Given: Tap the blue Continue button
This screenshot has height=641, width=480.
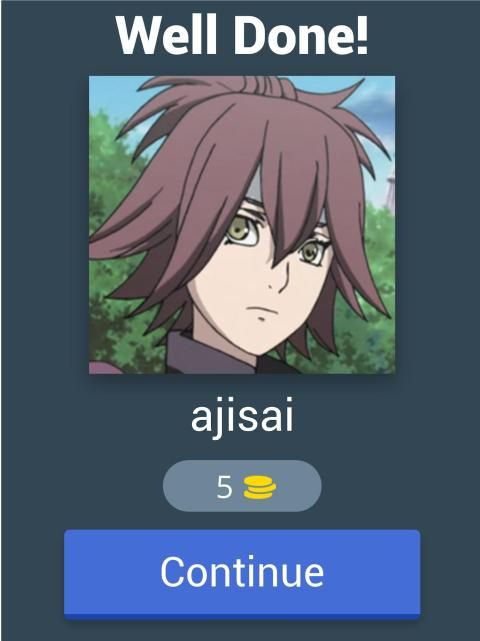Looking at the screenshot, I should 242,574.
